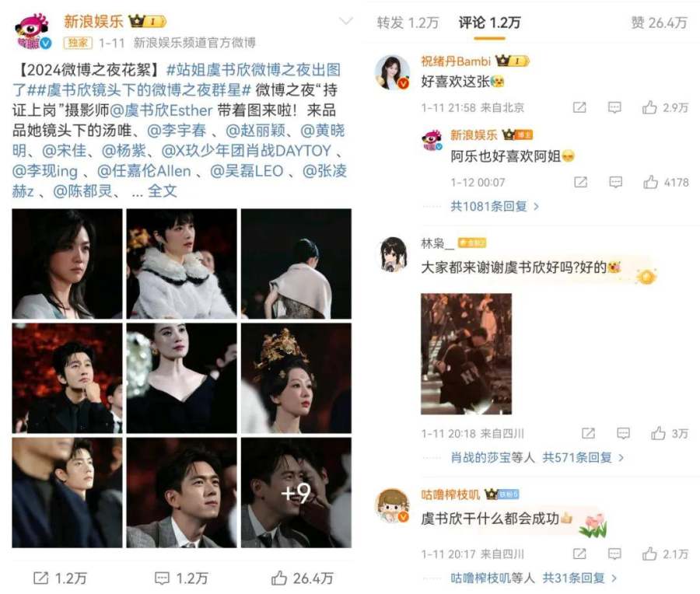Open the @虞书欣Esther mention link
The width and height of the screenshot is (700, 594).
pyautogui.click(x=161, y=110)
